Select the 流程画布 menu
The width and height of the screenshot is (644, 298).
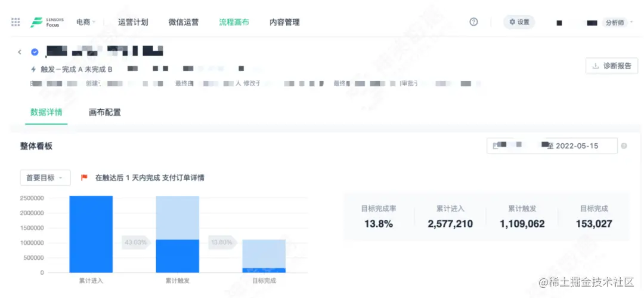click(234, 22)
